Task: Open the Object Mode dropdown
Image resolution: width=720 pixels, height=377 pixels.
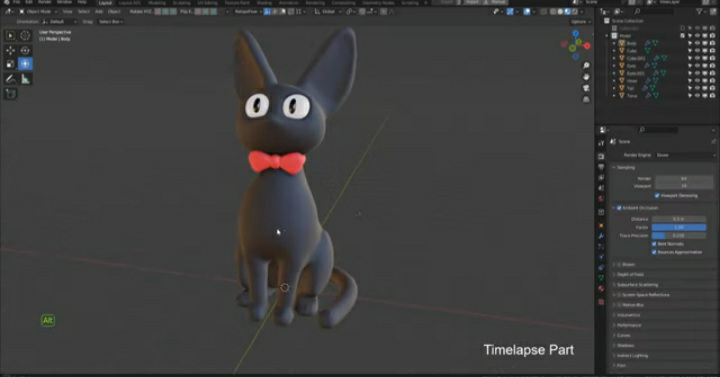Action: pyautogui.click(x=38, y=11)
